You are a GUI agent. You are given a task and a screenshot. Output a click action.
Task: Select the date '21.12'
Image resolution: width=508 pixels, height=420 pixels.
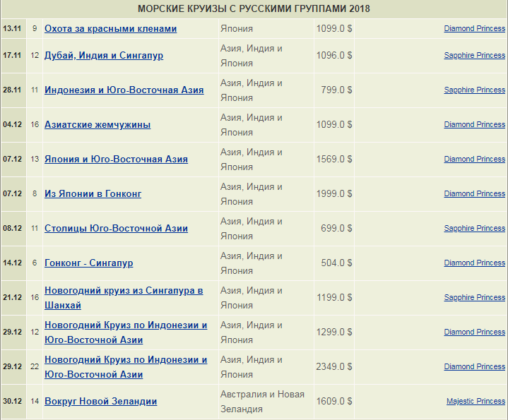[12, 298]
